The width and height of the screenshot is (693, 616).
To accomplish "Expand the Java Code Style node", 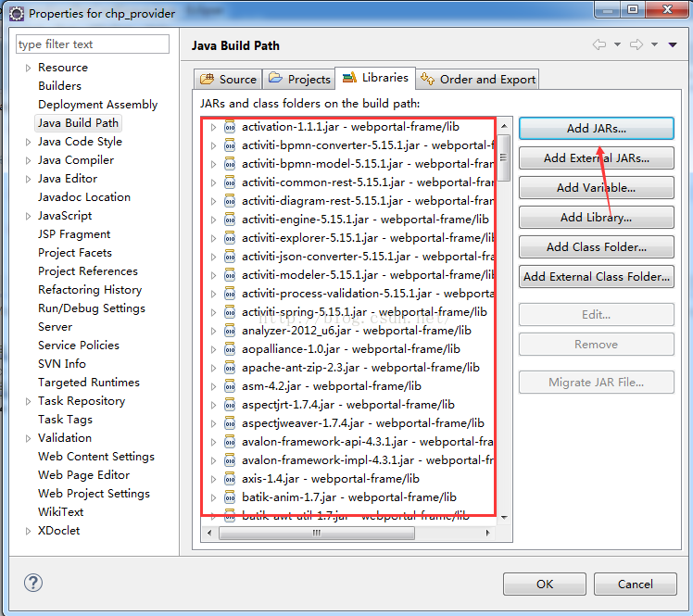I will coord(28,143).
